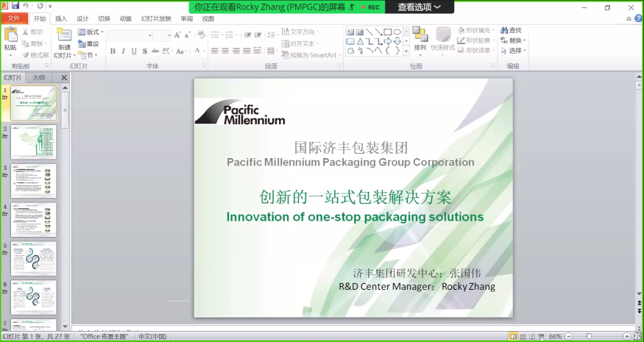The height and width of the screenshot is (342, 644).
Task: Toggle Normal view button in status bar
Action: (x=513, y=337)
